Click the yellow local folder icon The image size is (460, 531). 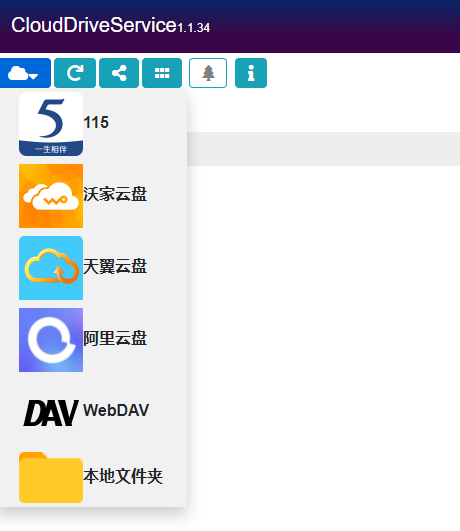tap(51, 477)
